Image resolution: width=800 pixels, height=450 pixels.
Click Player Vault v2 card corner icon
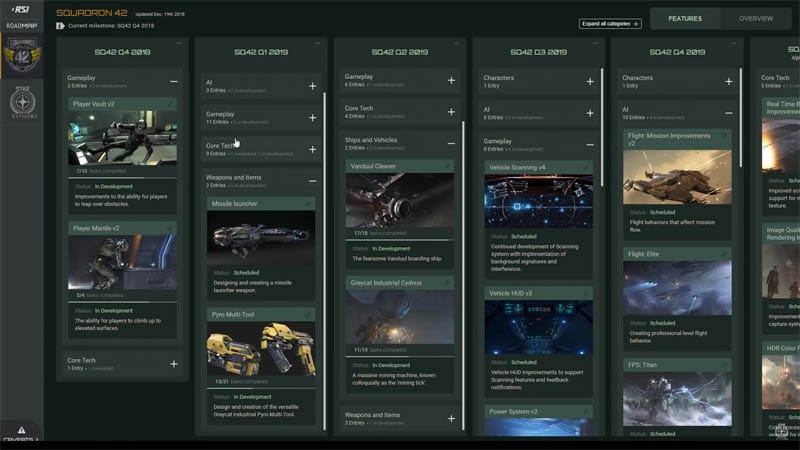[170, 104]
